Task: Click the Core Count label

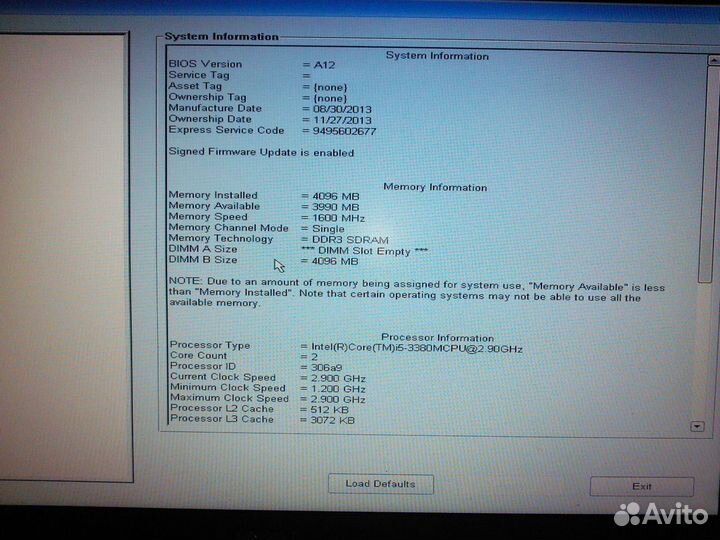Action: coord(198,355)
